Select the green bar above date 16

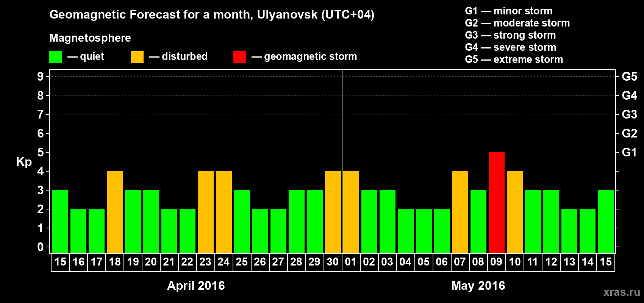click(78, 231)
